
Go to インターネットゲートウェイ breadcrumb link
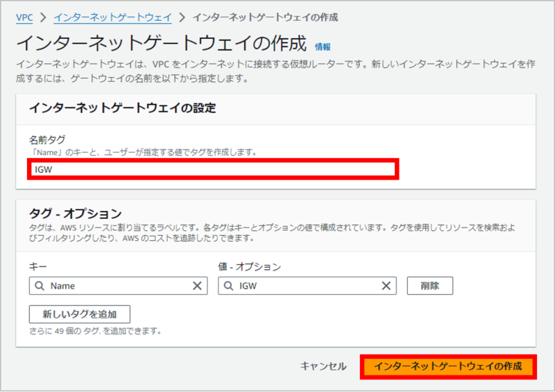[x=112, y=17]
